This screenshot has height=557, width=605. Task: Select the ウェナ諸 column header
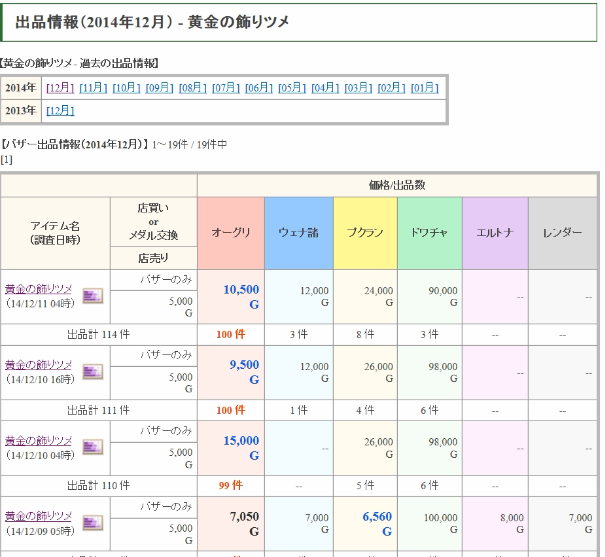[299, 233]
